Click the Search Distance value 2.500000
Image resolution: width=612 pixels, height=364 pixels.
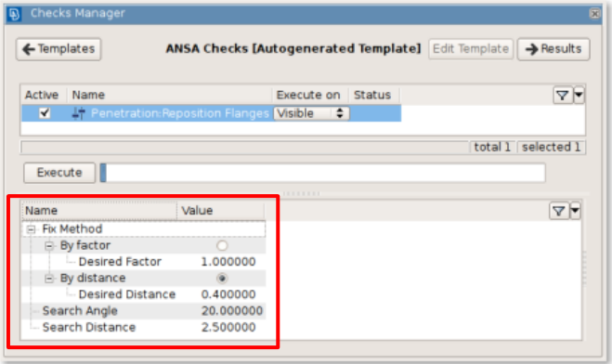228,328
